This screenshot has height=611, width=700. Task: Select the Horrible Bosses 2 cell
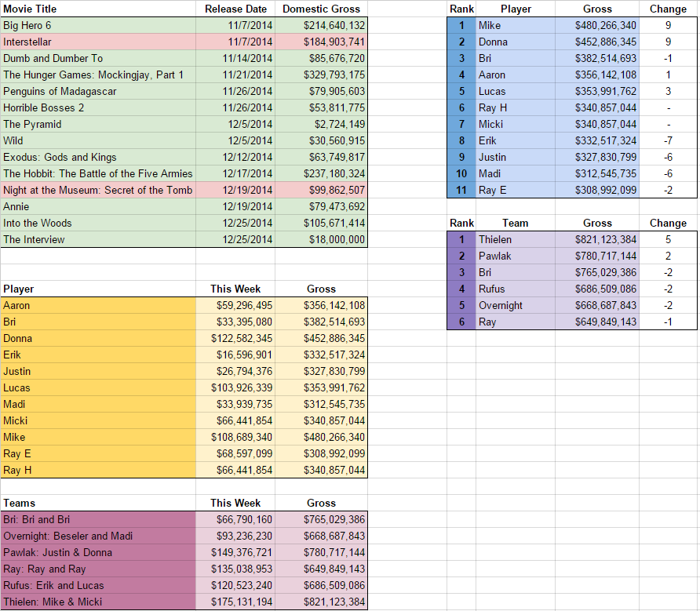98,108
